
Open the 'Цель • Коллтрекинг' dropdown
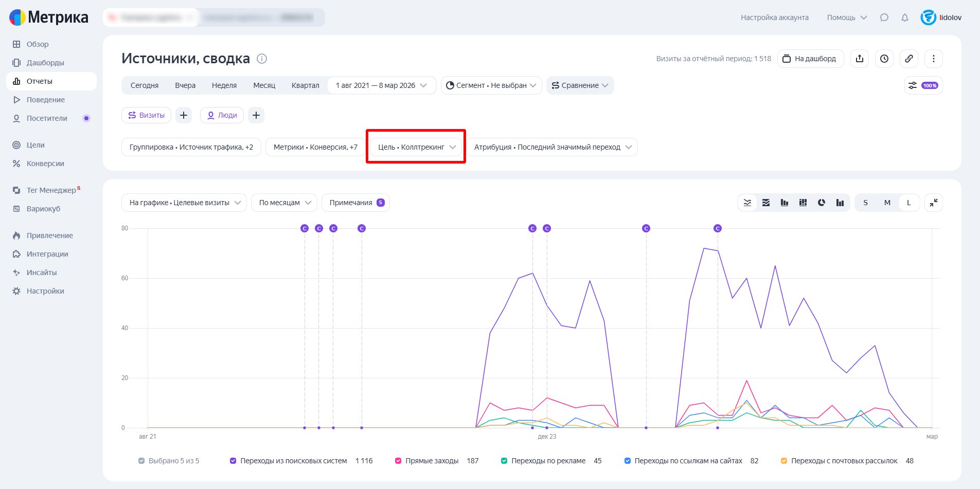(416, 147)
